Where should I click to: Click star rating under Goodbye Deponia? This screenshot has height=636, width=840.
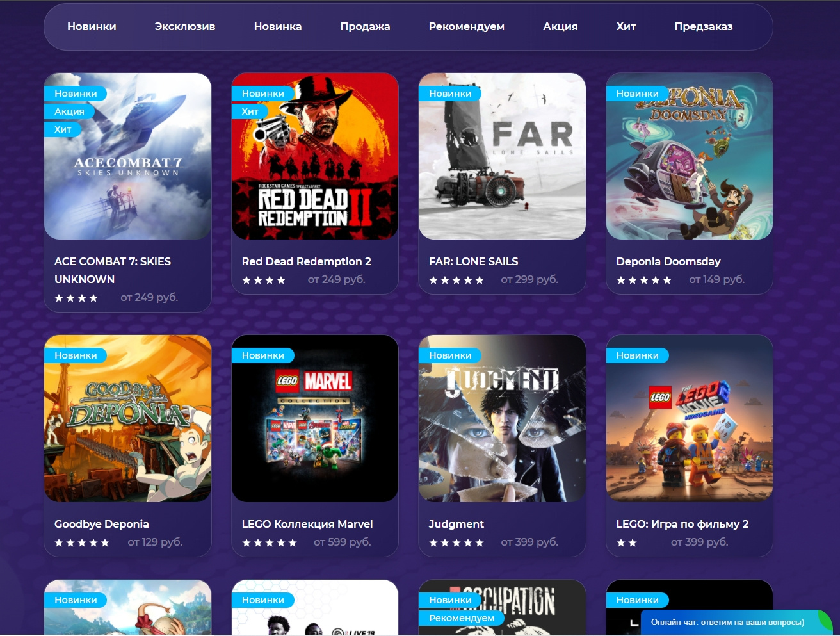pos(82,542)
